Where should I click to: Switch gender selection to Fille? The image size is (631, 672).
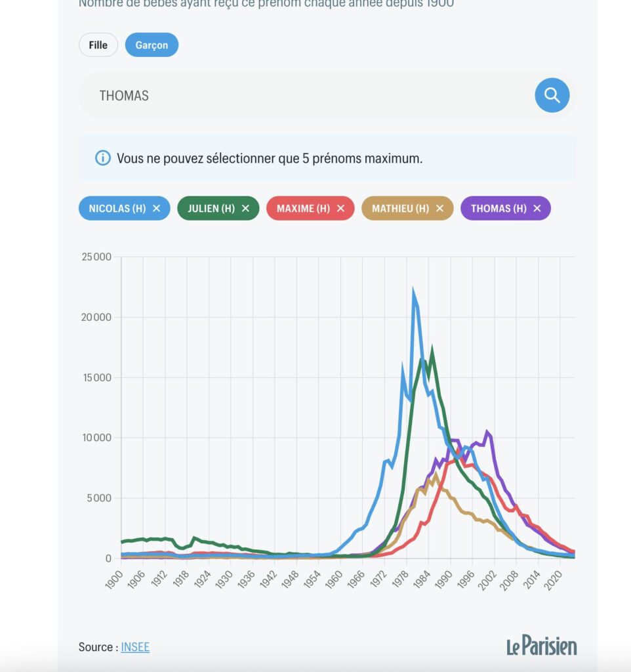97,45
